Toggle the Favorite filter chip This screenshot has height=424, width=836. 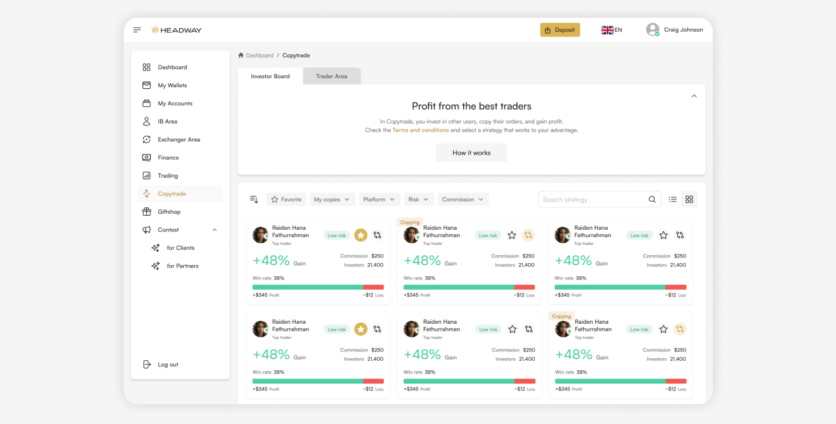click(286, 199)
